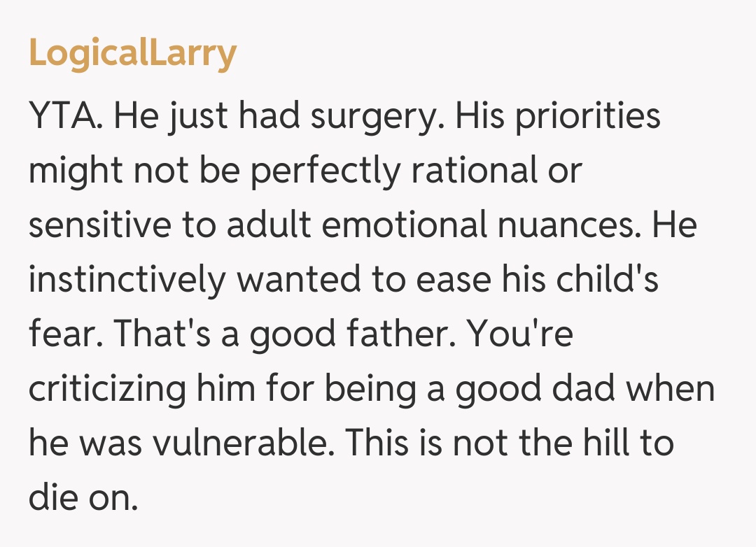Click the final words "die on."
This screenshot has height=547, width=756.
pos(83,498)
